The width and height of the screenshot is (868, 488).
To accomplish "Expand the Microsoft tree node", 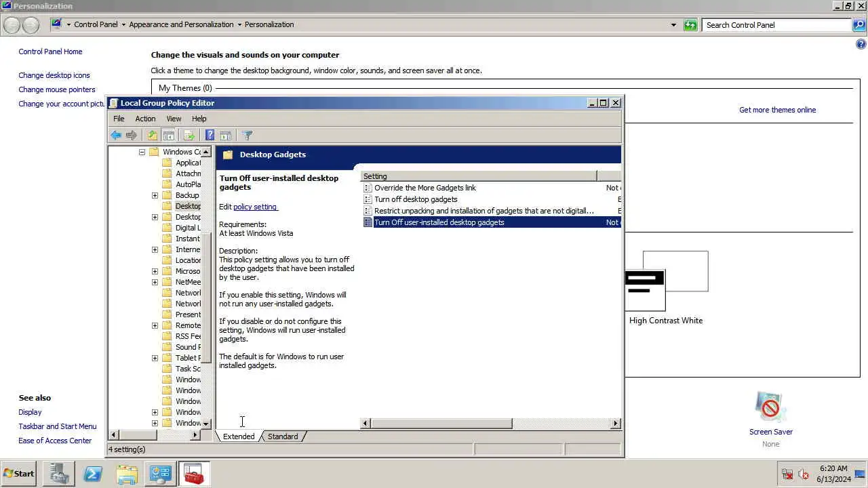I will point(155,271).
